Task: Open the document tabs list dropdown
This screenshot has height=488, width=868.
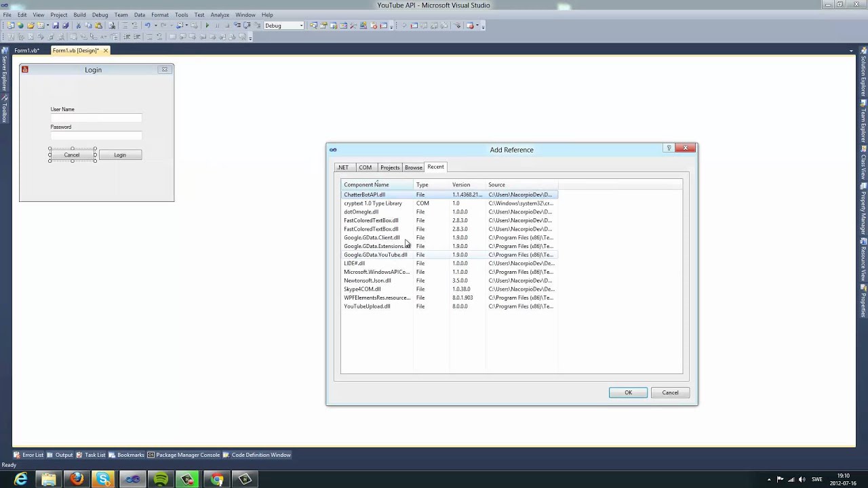Action: (x=851, y=51)
